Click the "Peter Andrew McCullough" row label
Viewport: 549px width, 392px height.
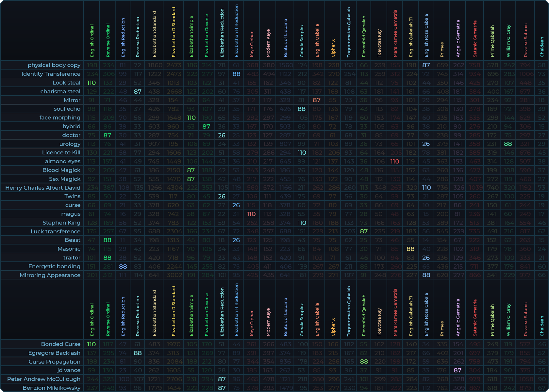pos(43,379)
